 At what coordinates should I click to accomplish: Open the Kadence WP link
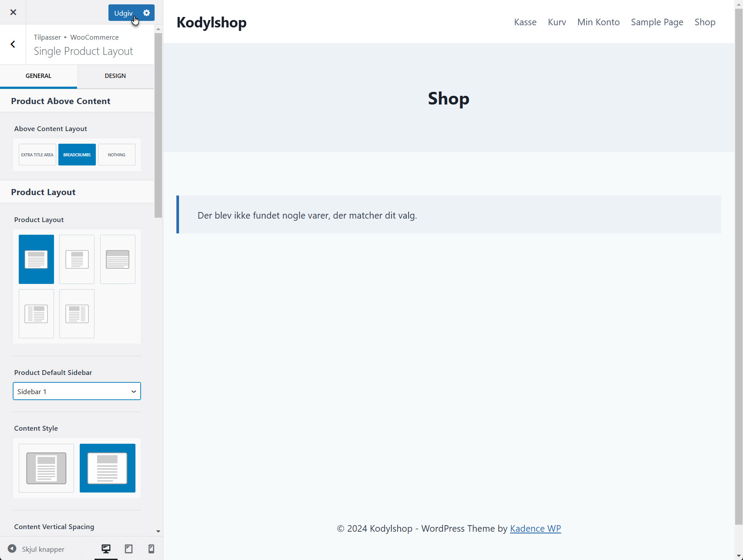point(535,528)
